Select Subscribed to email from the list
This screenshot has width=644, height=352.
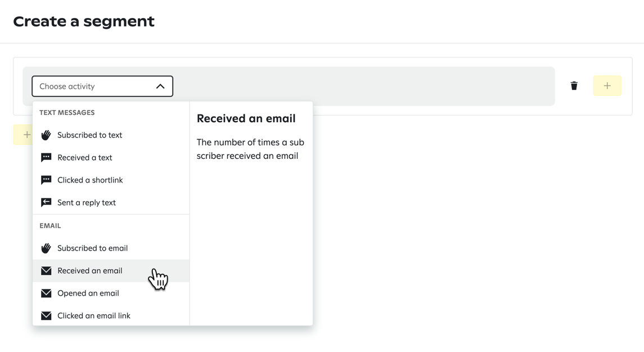click(x=93, y=248)
